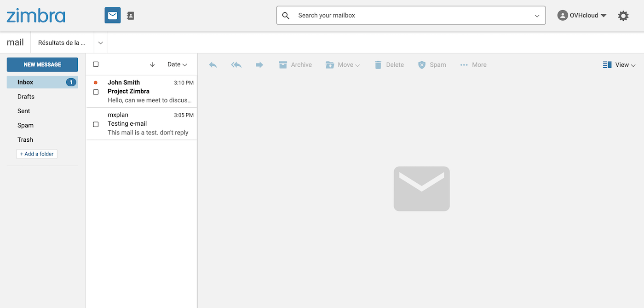Click the New Message button
Screen dimensions: 644x308
click(42, 64)
